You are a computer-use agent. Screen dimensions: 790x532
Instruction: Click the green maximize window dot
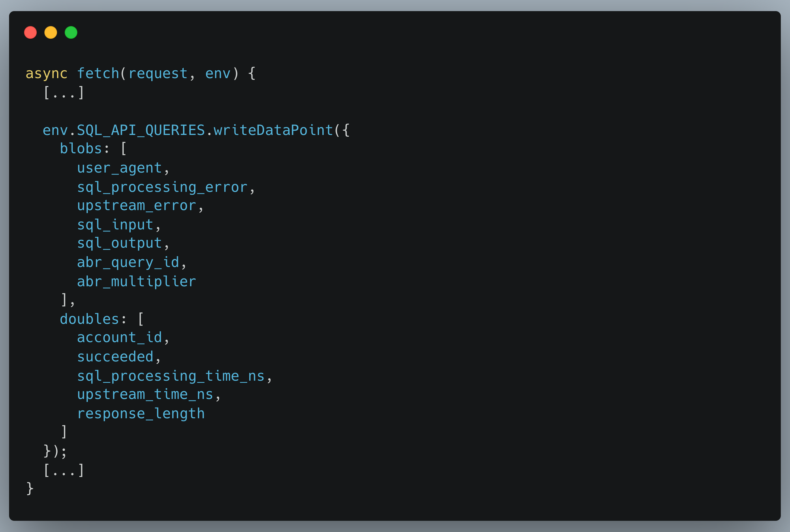[71, 32]
